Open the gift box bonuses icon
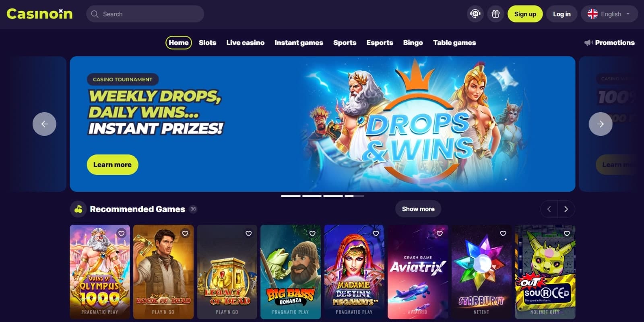The height and width of the screenshot is (322, 644). tap(495, 14)
